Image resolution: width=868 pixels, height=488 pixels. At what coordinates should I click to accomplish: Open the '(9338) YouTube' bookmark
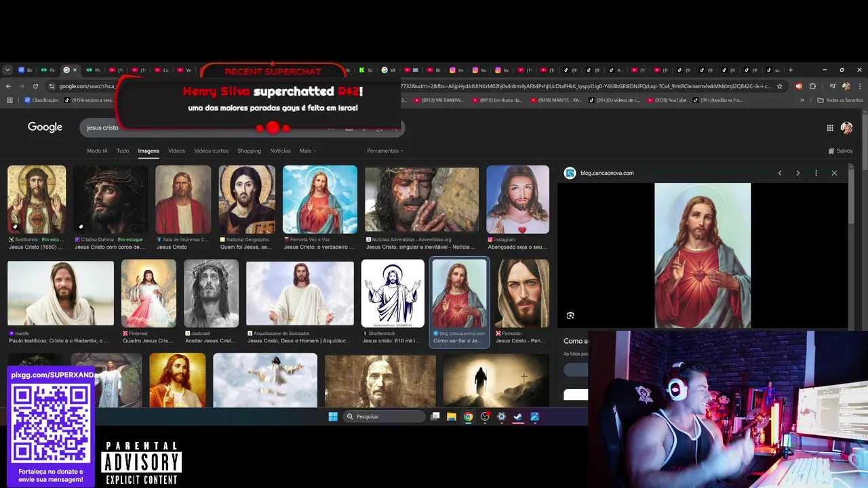click(x=666, y=100)
